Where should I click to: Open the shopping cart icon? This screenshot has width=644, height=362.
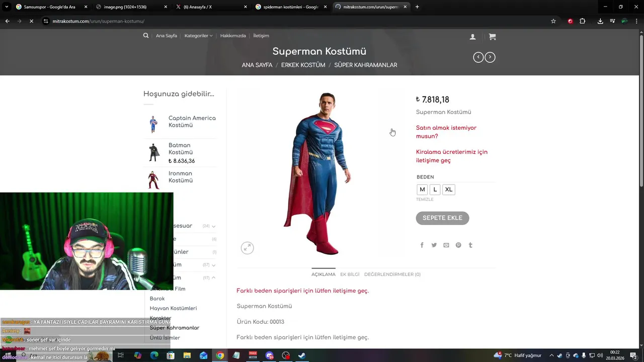point(492,37)
